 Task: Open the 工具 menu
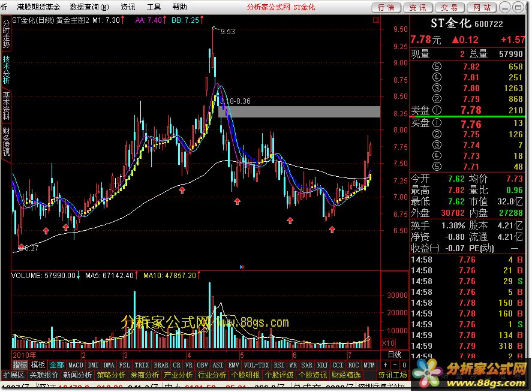coord(154,7)
